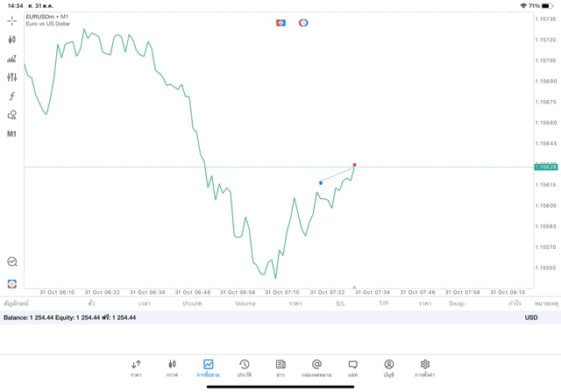Viewport: 561px width, 392px height.
Task: Open the การตั้งค่า settings tab
Action: pos(425,368)
